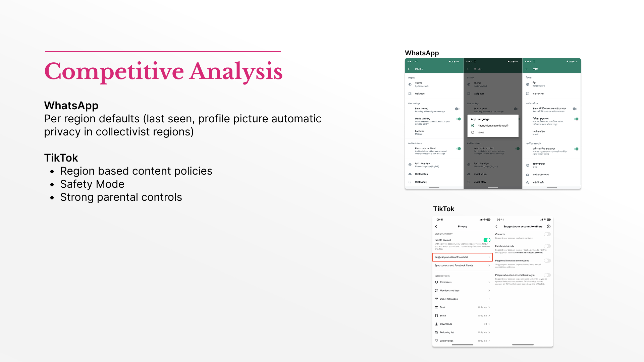Toggle 'Keep chats archived' on English WhatsApp screen
Viewport: 644px width, 362px height.
pos(458,148)
